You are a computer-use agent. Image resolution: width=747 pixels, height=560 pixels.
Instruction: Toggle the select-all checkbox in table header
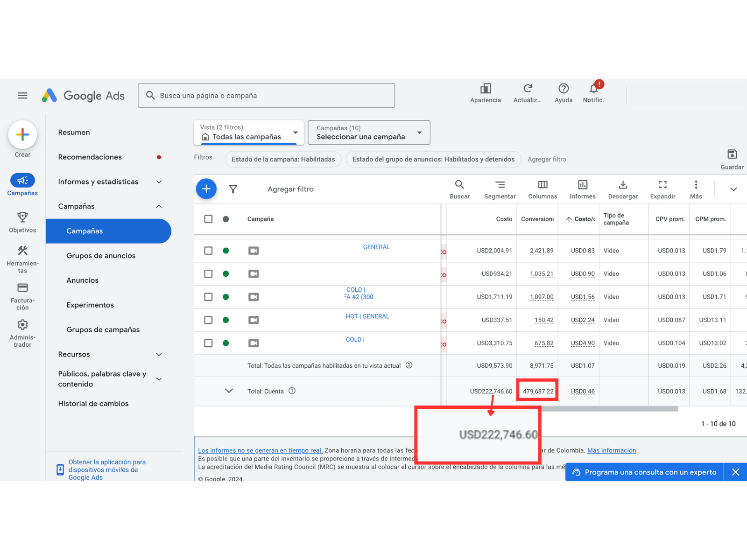tap(208, 219)
